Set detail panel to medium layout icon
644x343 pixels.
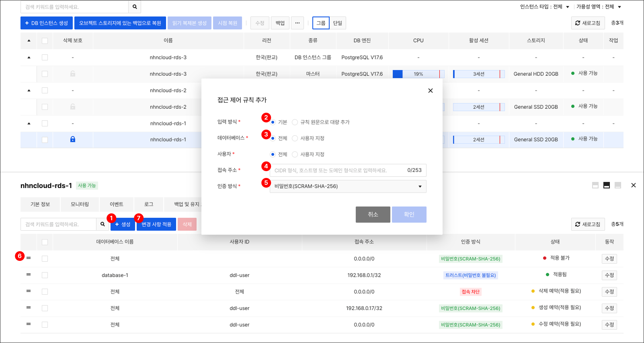coord(607,185)
